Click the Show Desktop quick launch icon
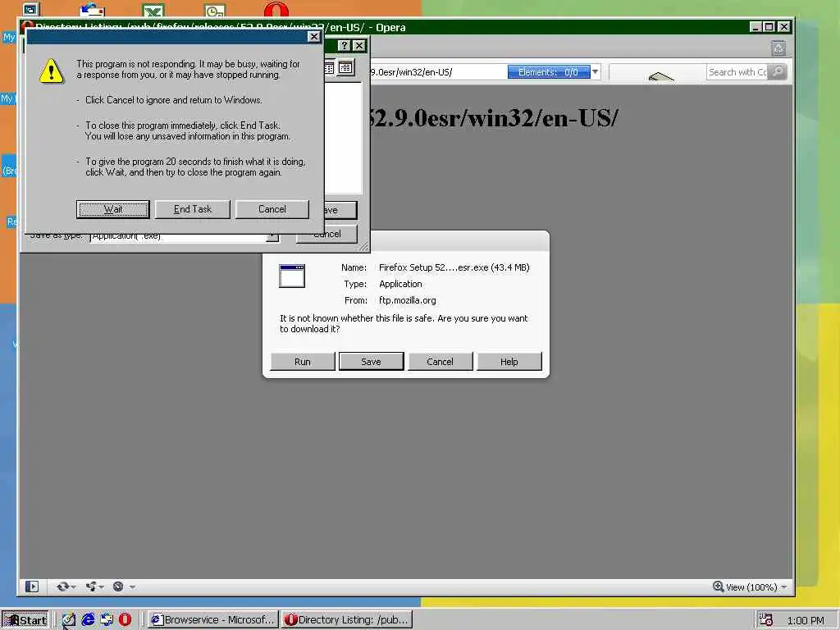The width and height of the screenshot is (840, 630). (x=69, y=620)
